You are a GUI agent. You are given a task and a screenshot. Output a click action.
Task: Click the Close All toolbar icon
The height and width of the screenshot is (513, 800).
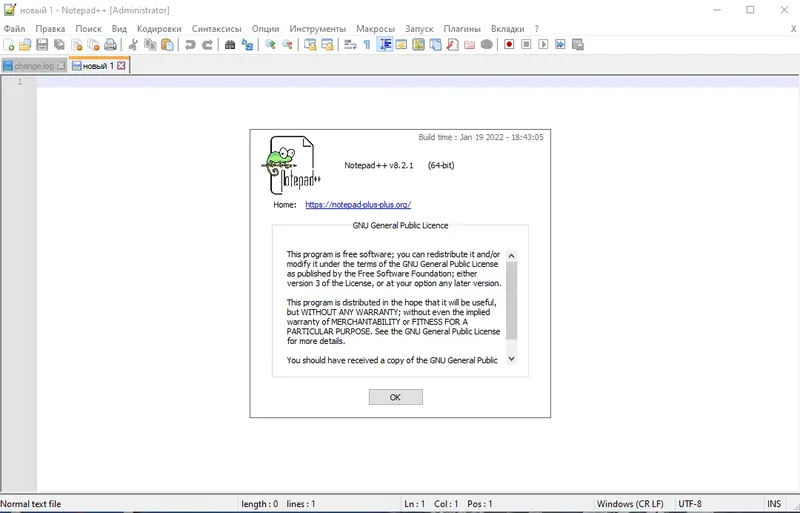click(93, 45)
